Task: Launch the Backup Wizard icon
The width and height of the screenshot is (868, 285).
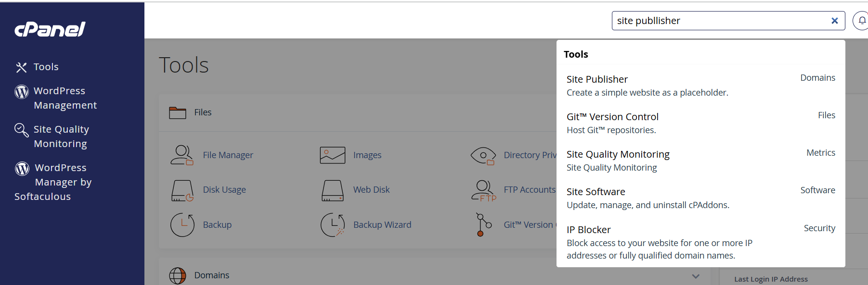Action: pos(333,225)
